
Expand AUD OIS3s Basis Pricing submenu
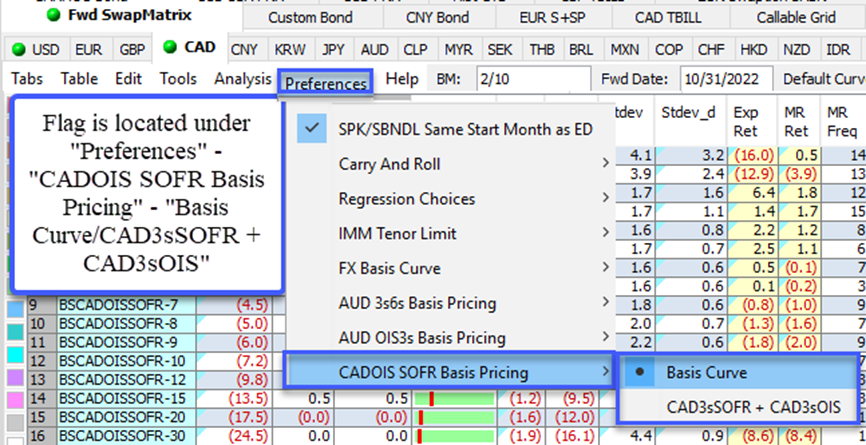tap(450, 337)
